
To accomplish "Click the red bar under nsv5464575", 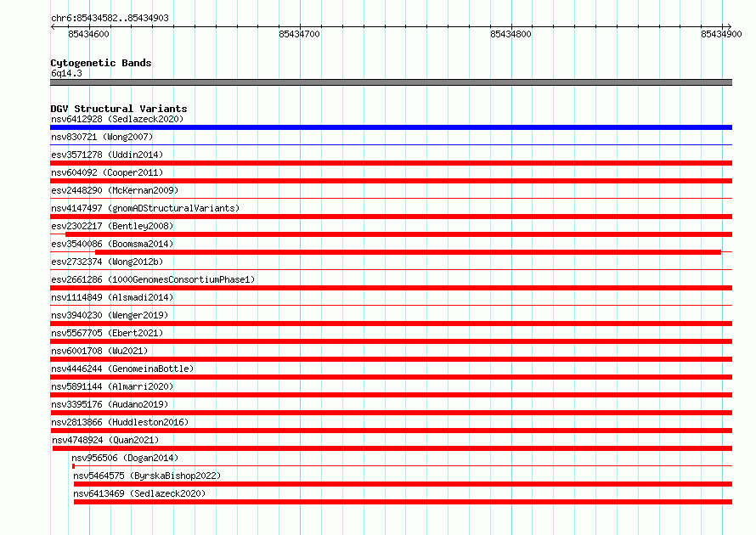I will click(x=403, y=484).
